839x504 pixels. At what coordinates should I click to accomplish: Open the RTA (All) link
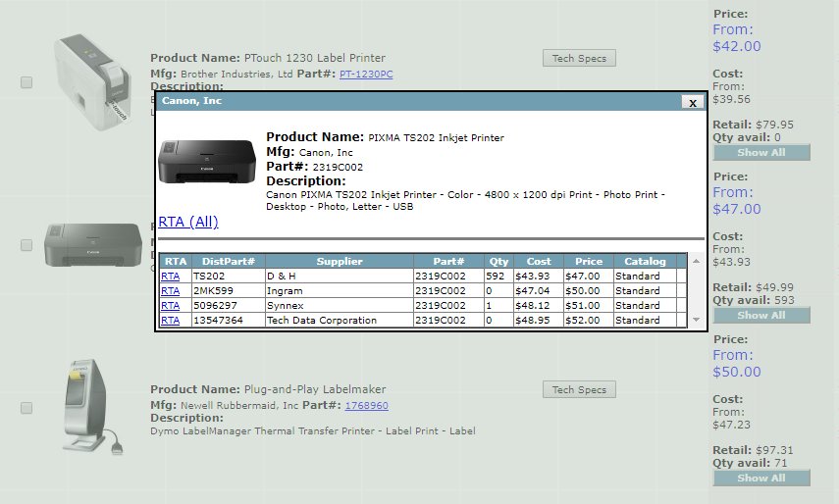coord(188,222)
